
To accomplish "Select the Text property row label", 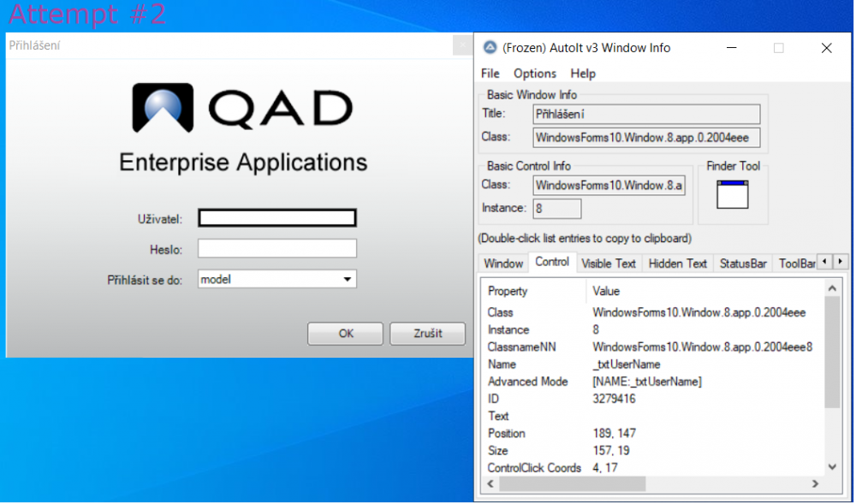I will 498,417.
